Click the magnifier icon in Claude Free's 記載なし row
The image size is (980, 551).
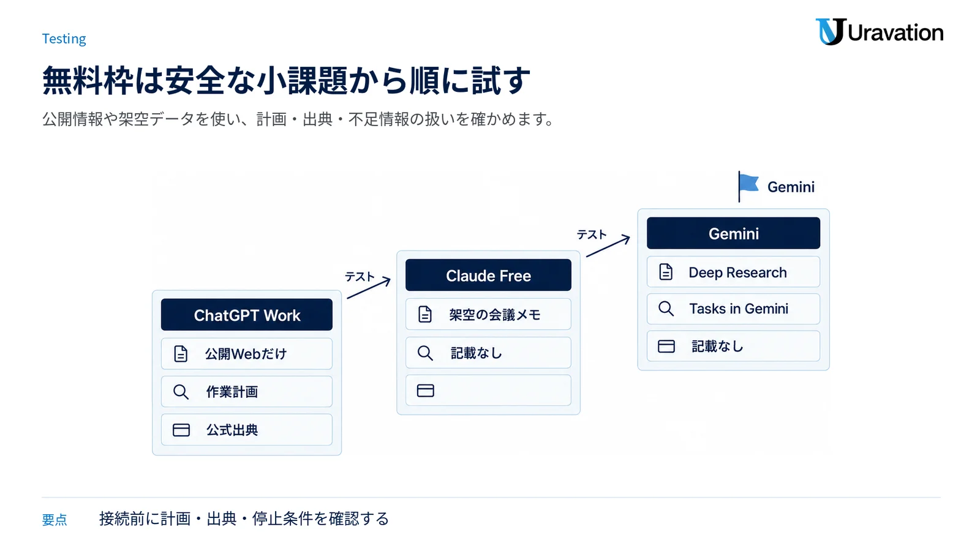point(425,353)
